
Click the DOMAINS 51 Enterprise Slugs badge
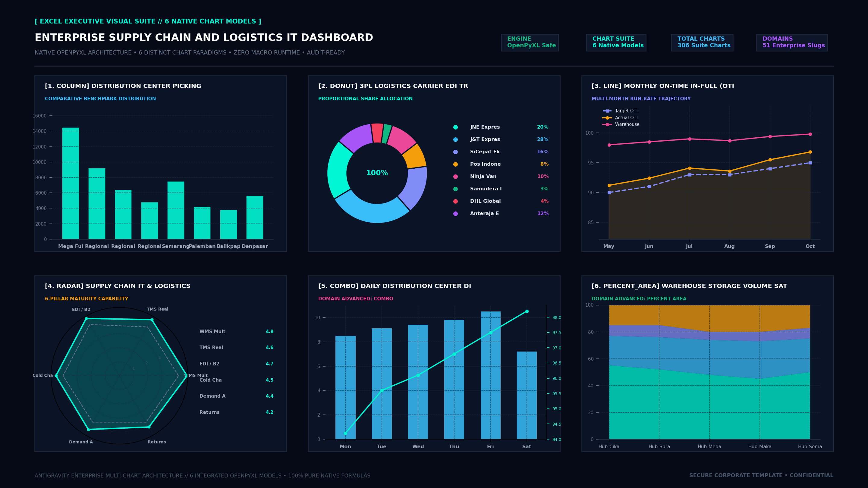(792, 42)
